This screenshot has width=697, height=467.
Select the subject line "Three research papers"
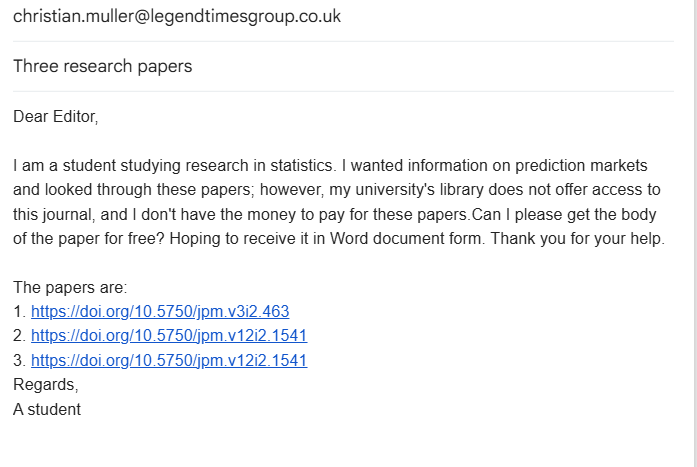click(x=102, y=67)
